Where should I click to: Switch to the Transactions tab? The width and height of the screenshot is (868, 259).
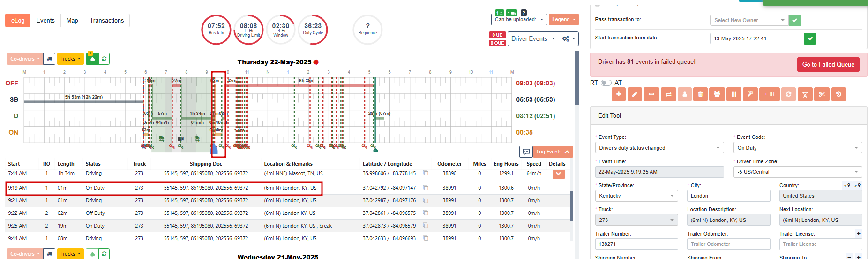point(107,20)
